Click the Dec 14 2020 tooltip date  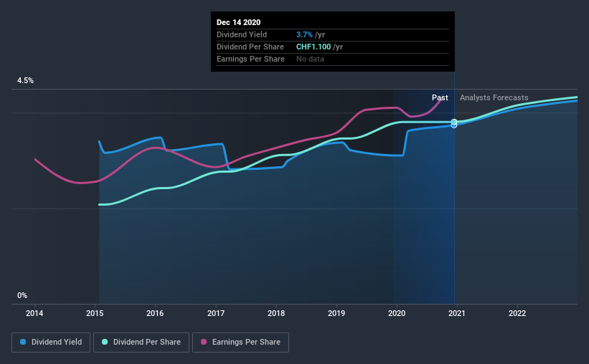point(238,22)
